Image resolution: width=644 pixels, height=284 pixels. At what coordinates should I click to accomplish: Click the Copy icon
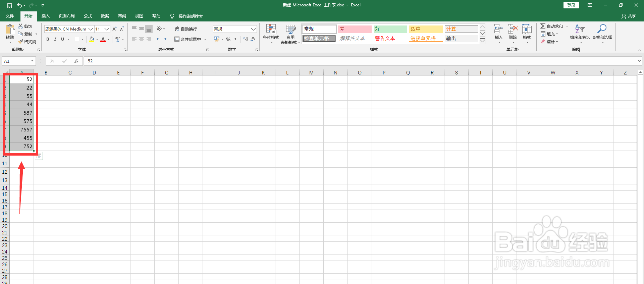pos(20,34)
